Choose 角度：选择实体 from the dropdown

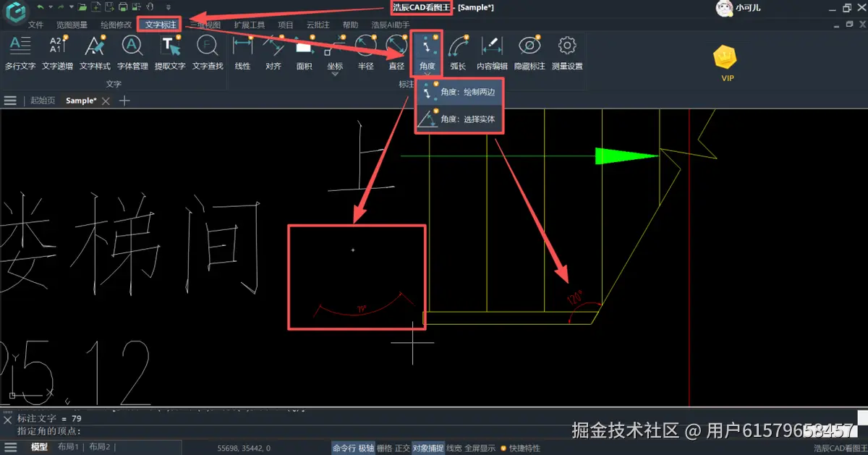(459, 119)
